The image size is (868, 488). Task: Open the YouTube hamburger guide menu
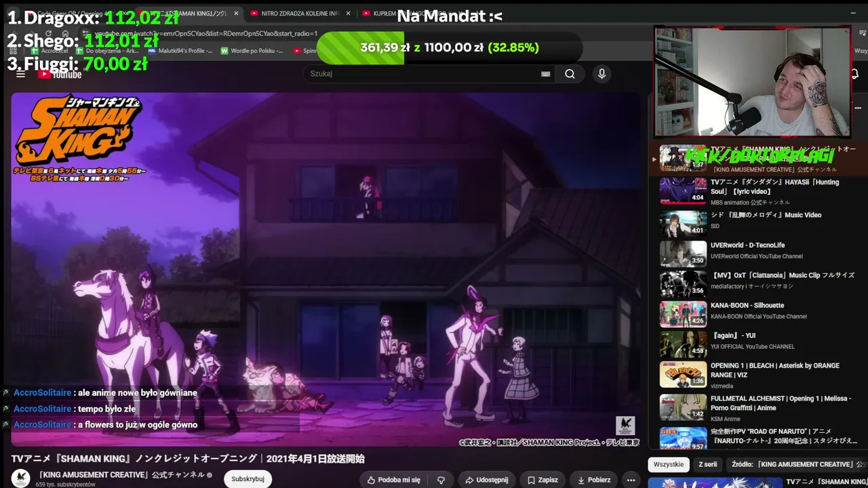click(x=20, y=74)
